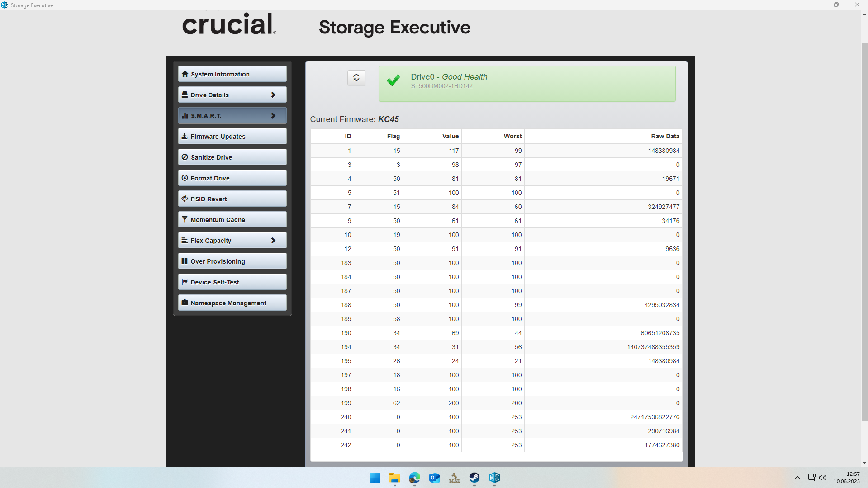
Task: Select raw data value 140737488355359
Action: click(x=653, y=347)
